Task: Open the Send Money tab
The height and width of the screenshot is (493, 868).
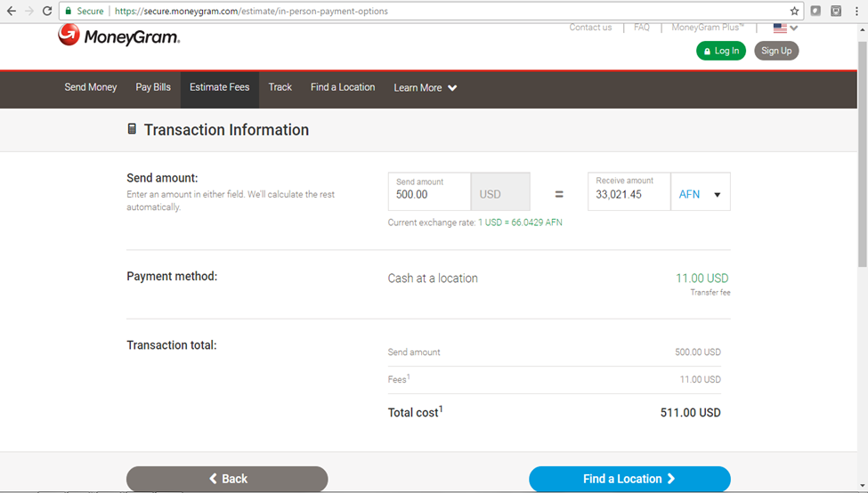Action: click(x=91, y=87)
